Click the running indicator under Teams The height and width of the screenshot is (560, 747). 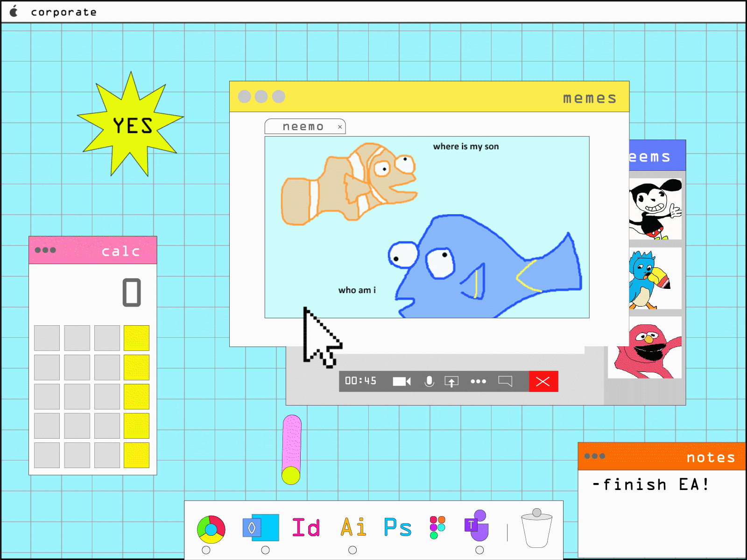pyautogui.click(x=479, y=550)
